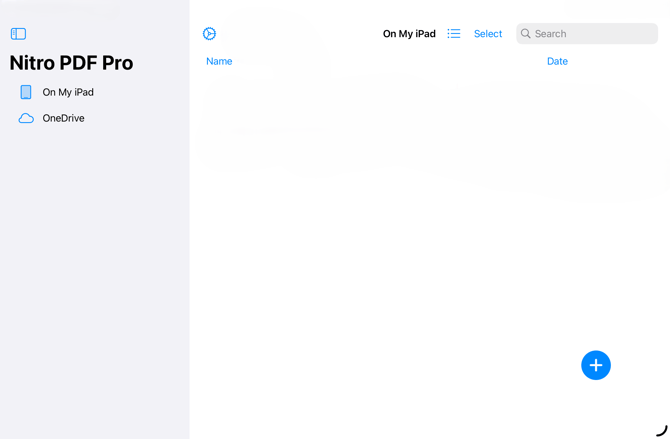The height and width of the screenshot is (439, 670).
Task: Open the OneDrive location label
Action: (63, 118)
